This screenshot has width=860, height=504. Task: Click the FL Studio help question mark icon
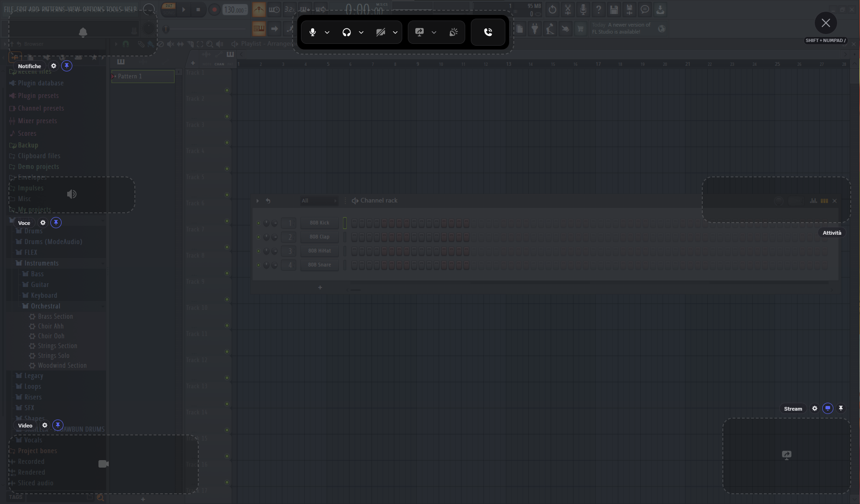[599, 10]
